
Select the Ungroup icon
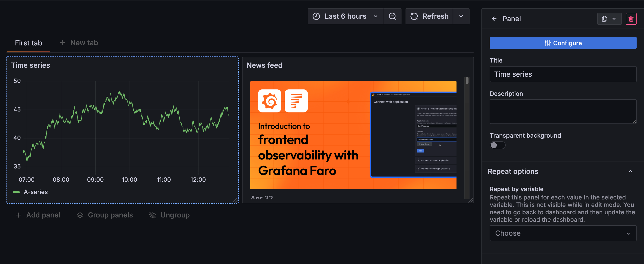pos(152,215)
